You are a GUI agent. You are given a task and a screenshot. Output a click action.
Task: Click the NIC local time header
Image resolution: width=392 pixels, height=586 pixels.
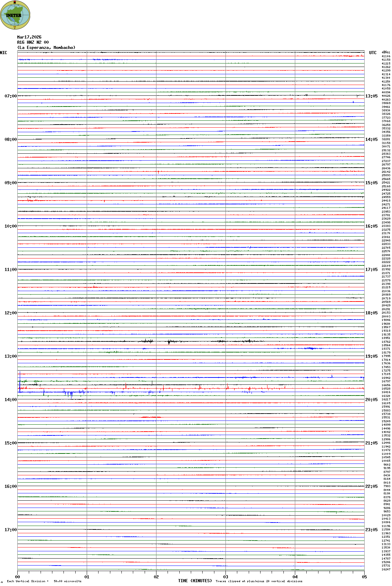coord(3,53)
